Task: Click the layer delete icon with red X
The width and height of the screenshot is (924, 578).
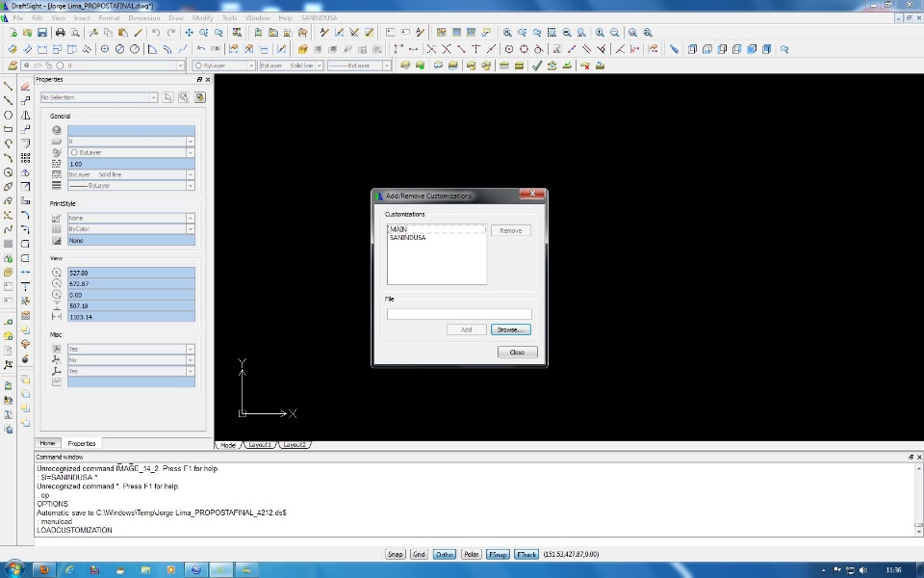Action: (585, 66)
